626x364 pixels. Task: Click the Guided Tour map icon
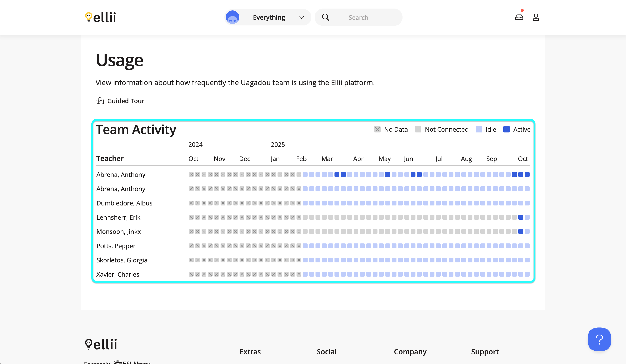pyautogui.click(x=100, y=101)
